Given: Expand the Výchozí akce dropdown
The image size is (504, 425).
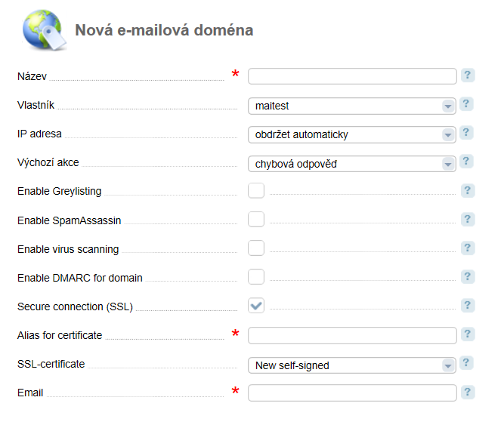Looking at the screenshot, I should [x=352, y=164].
